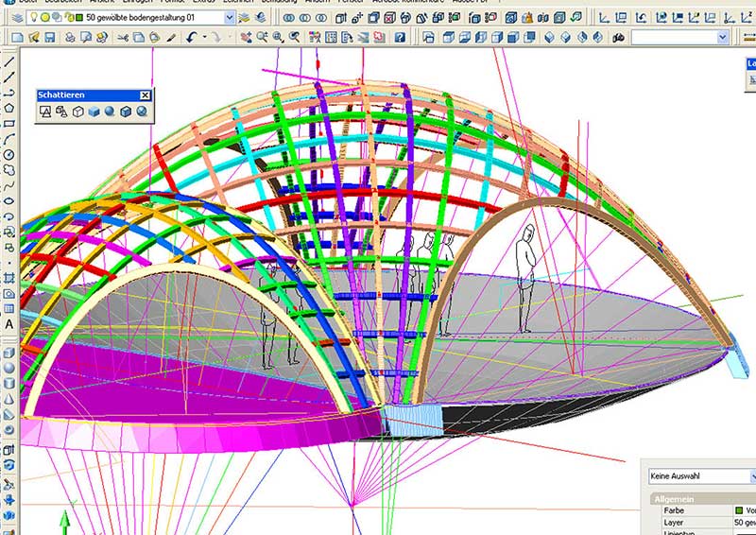
Task: Choose the Circle draw tool
Action: pos(9,154)
